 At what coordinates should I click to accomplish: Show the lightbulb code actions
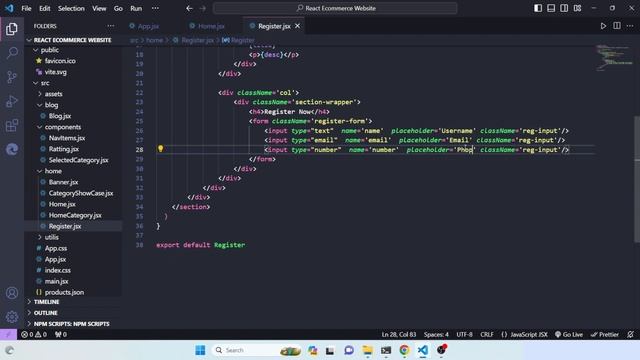point(160,149)
